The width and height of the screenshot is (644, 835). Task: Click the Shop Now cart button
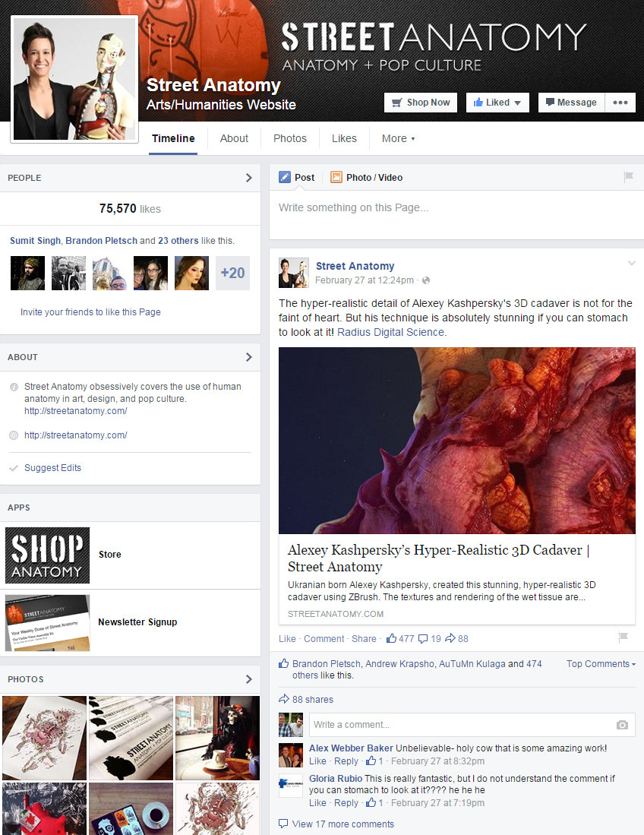tap(421, 103)
